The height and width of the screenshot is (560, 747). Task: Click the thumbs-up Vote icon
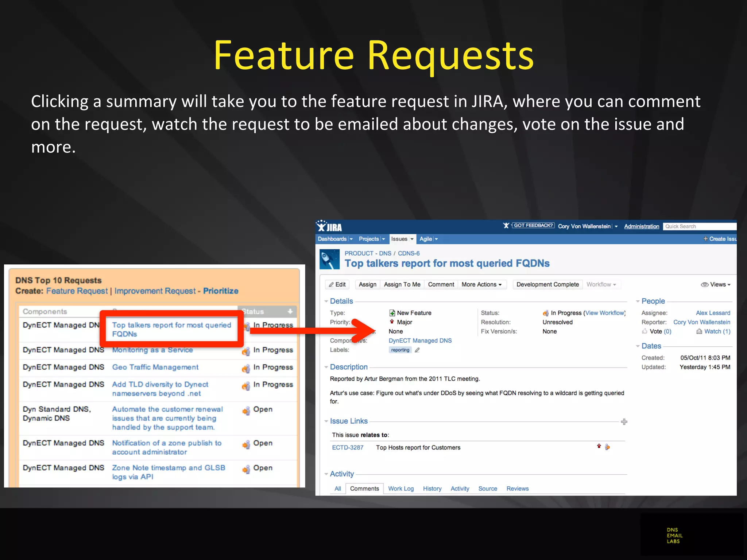pos(645,331)
